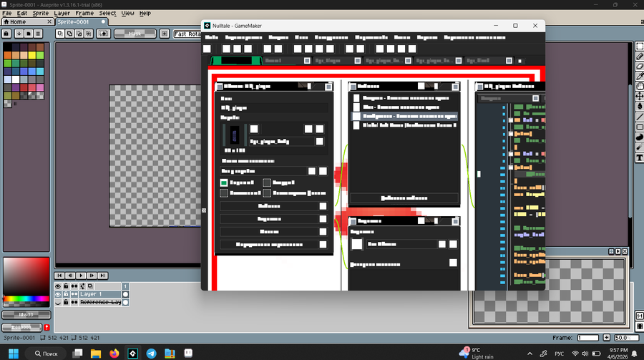Toggle lock on Layer 1
The height and width of the screenshot is (360, 644).
click(x=66, y=294)
